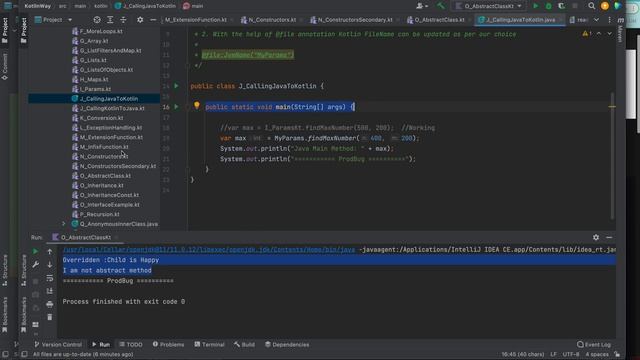
Task: Hide the Project tool window
Action: click(153, 20)
